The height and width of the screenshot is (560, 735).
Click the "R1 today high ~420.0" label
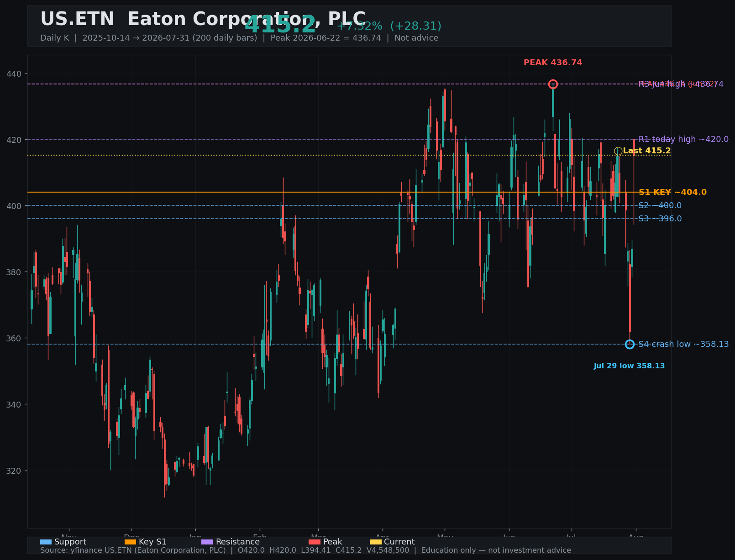(x=683, y=139)
